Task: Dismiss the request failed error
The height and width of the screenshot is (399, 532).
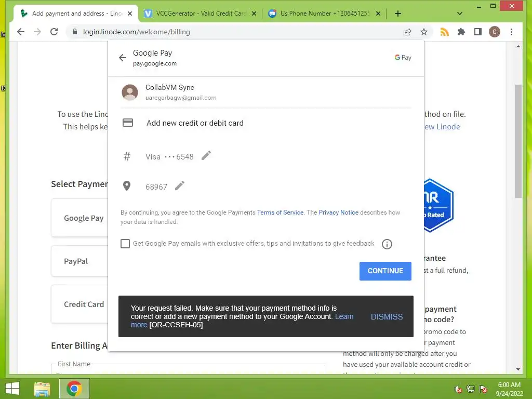Action: pos(387,316)
